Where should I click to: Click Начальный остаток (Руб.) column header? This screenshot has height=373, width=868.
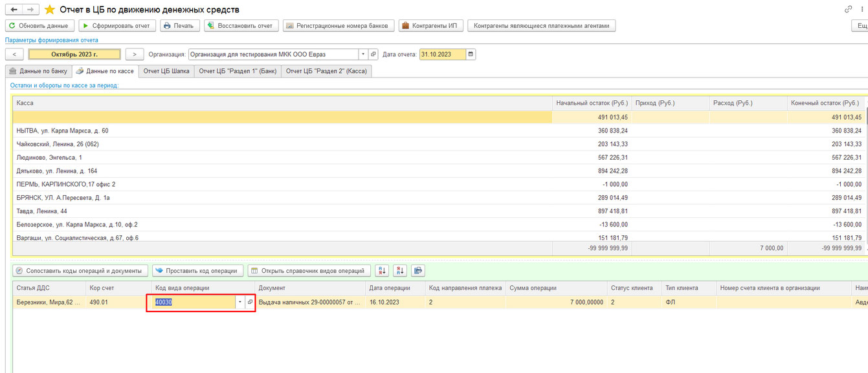pyautogui.click(x=592, y=103)
